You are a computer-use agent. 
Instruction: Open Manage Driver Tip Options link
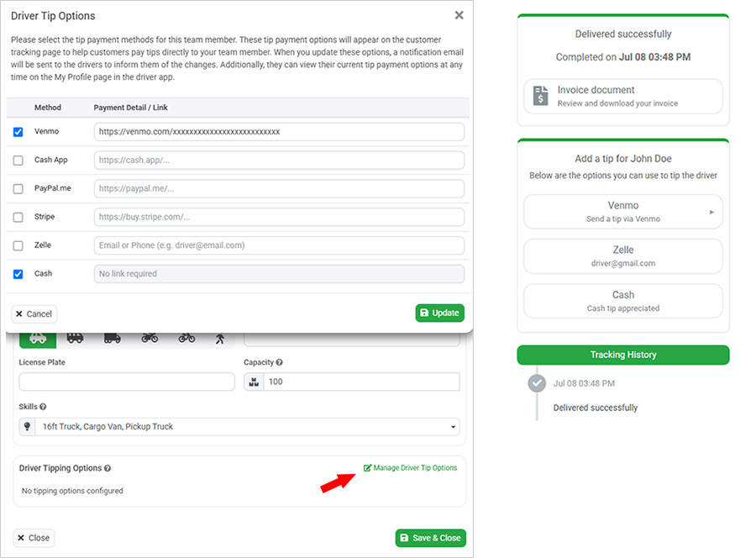pos(410,468)
